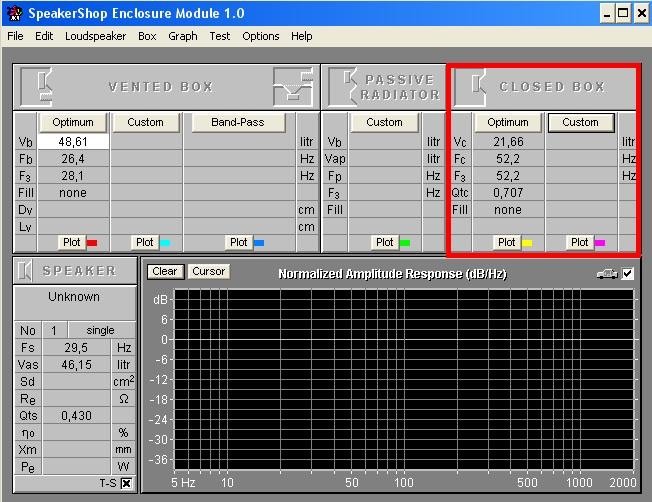
Task: Open the Loudspeaker menu
Action: coord(95,36)
